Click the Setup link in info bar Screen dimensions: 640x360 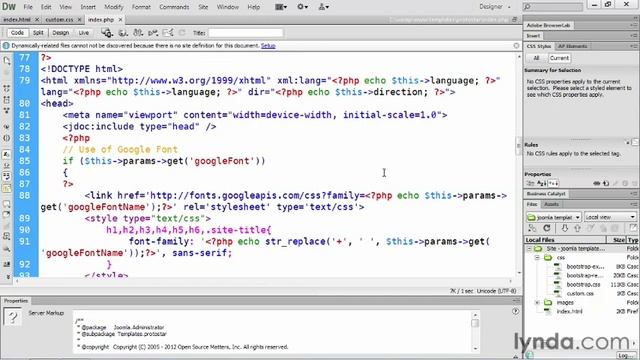pos(268,46)
